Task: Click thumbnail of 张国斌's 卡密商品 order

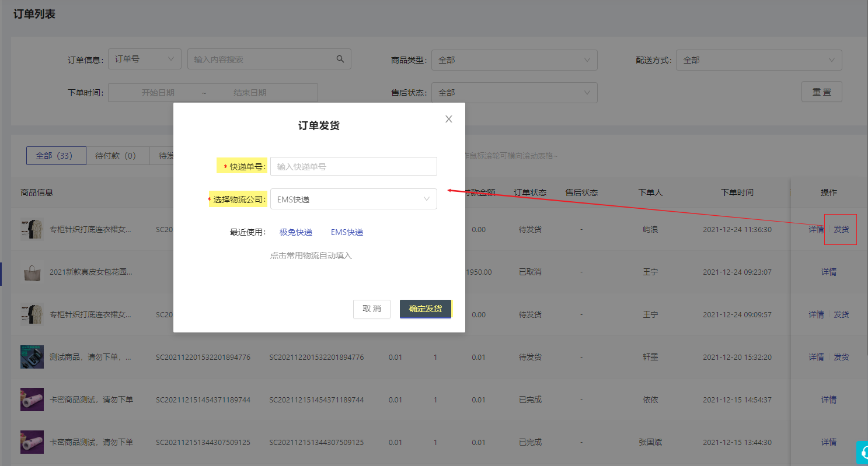Action: click(32, 442)
